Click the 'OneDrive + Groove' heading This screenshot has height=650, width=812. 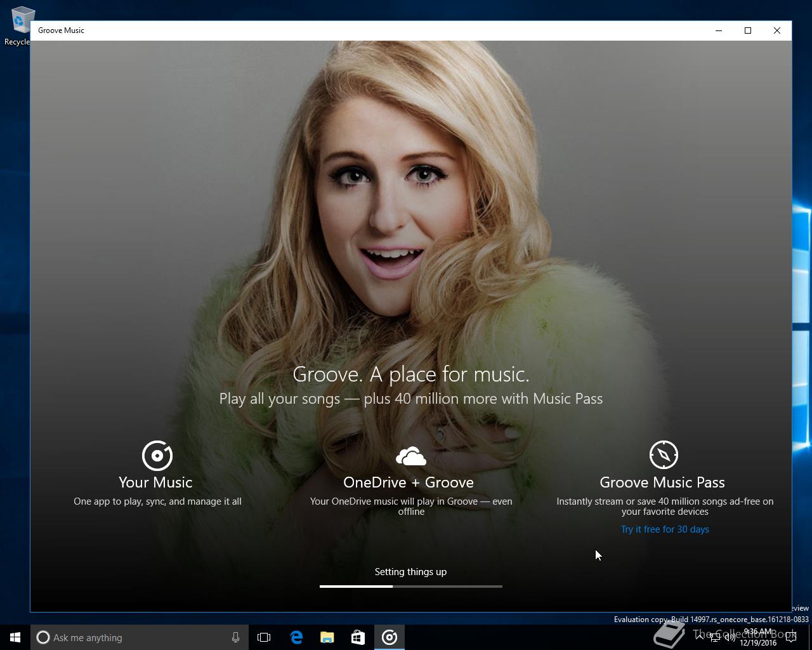pyautogui.click(x=409, y=482)
